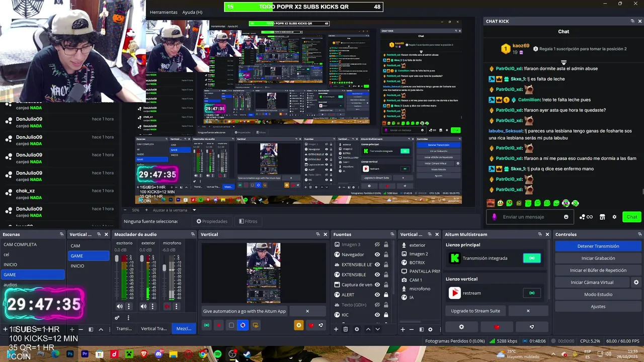Toggle restream vertical stream output
Screen dimensions: 644x362
tap(532, 293)
